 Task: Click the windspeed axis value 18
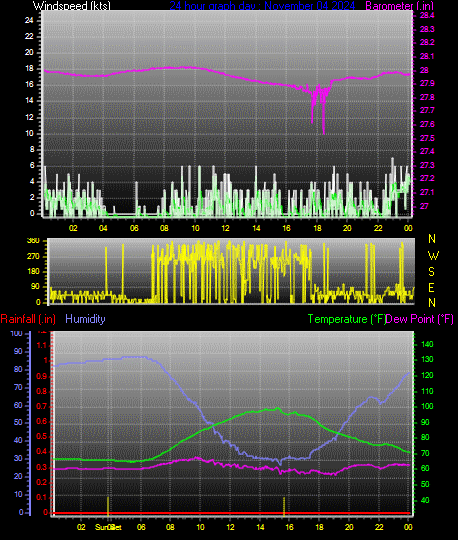pyautogui.click(x=29, y=69)
